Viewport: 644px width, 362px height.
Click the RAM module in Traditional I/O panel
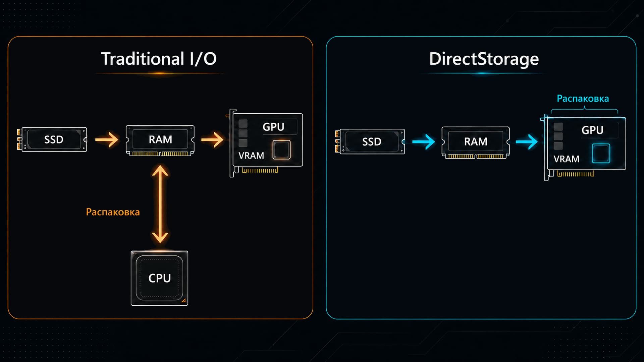click(x=160, y=140)
